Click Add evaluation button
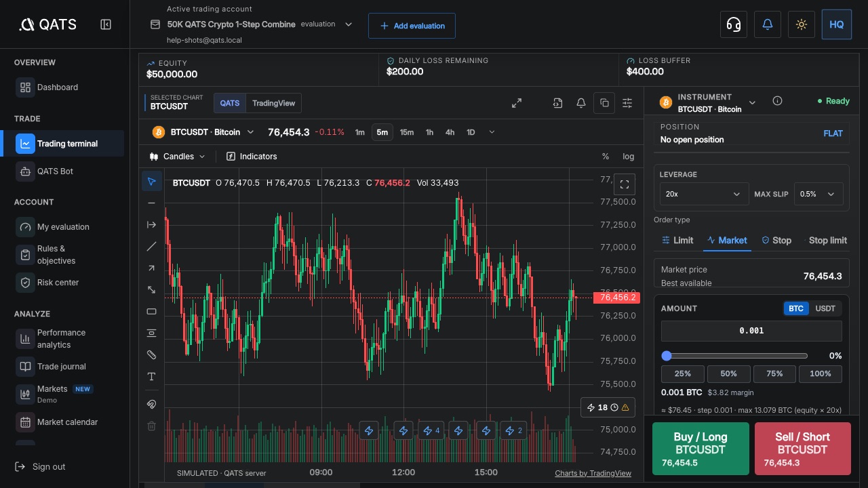The height and width of the screenshot is (488, 868). point(412,26)
